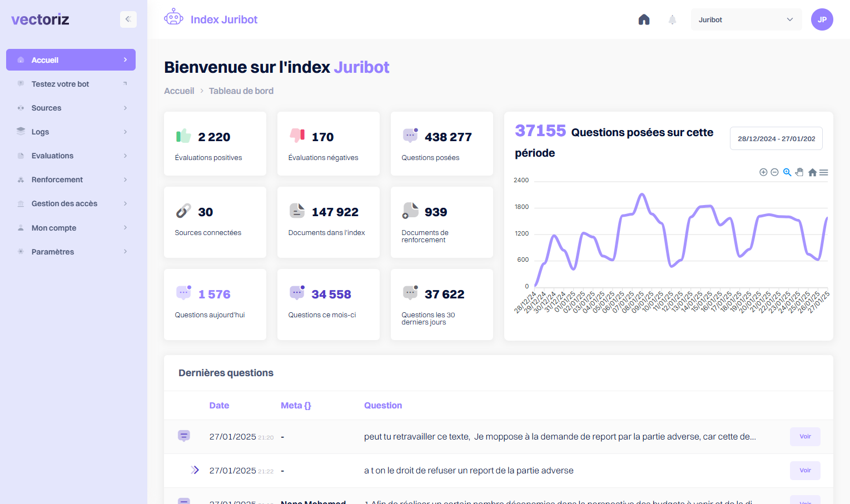Expand the Sources menu chevron
This screenshot has height=504, width=850.
pos(125,108)
